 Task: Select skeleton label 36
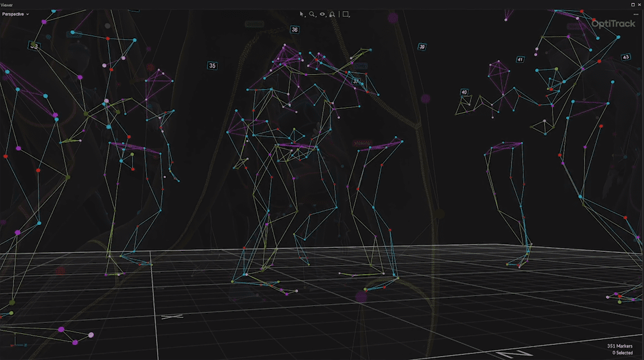[x=295, y=30]
